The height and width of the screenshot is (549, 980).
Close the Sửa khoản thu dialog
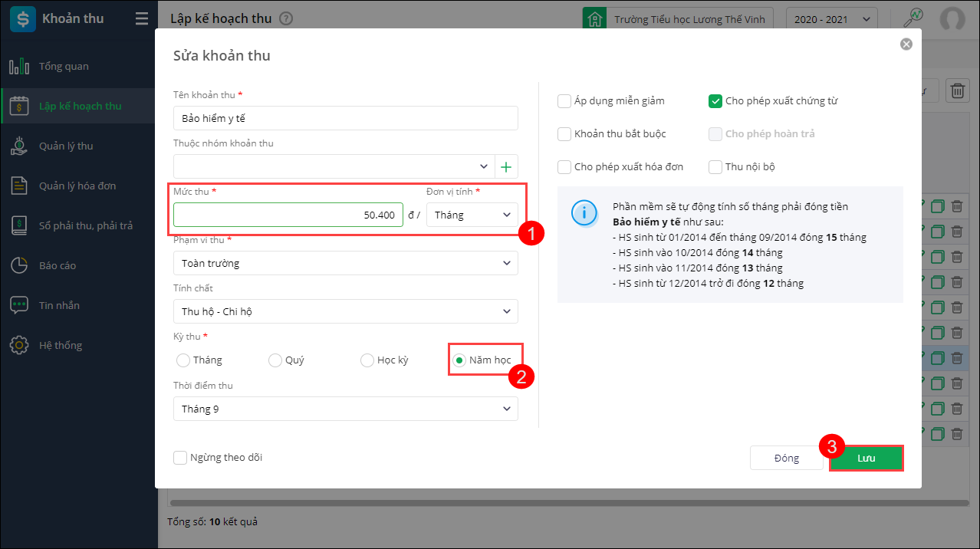tap(906, 44)
